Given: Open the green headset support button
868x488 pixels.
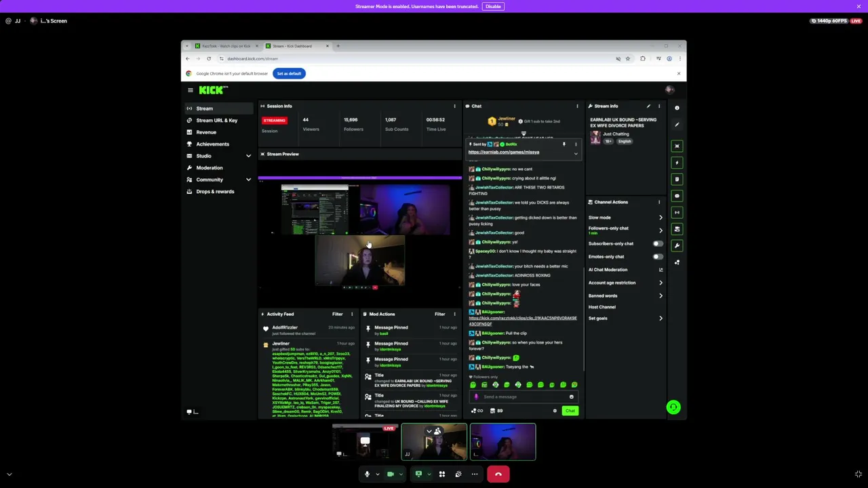Looking at the screenshot, I should [x=673, y=407].
